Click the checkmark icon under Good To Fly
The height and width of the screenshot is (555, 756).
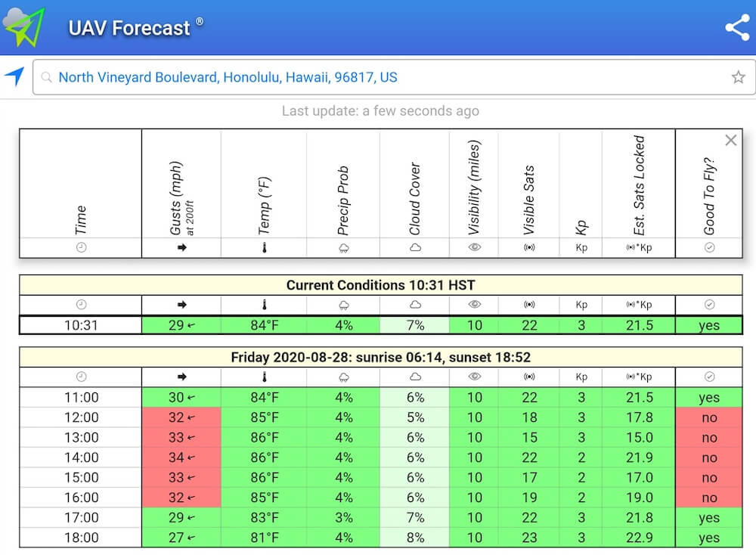[x=709, y=247]
